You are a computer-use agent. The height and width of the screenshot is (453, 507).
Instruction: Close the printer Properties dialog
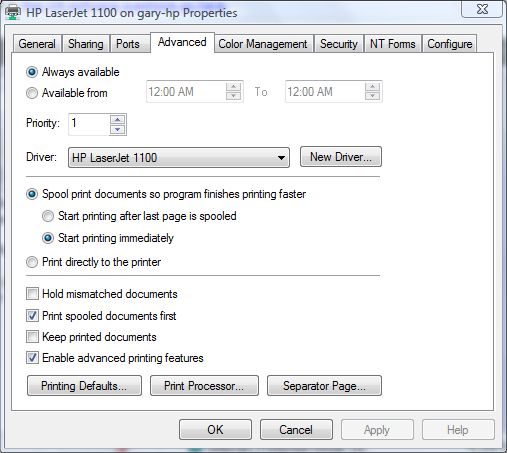(481, 9)
